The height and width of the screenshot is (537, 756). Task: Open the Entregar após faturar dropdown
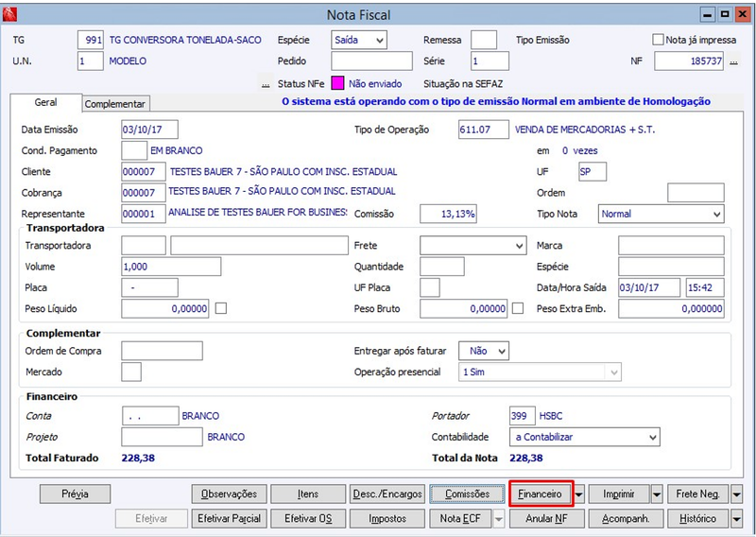pos(484,351)
